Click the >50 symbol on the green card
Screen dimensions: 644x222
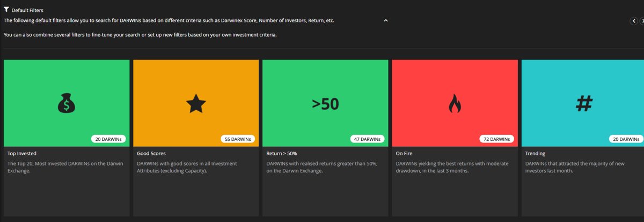(325, 103)
